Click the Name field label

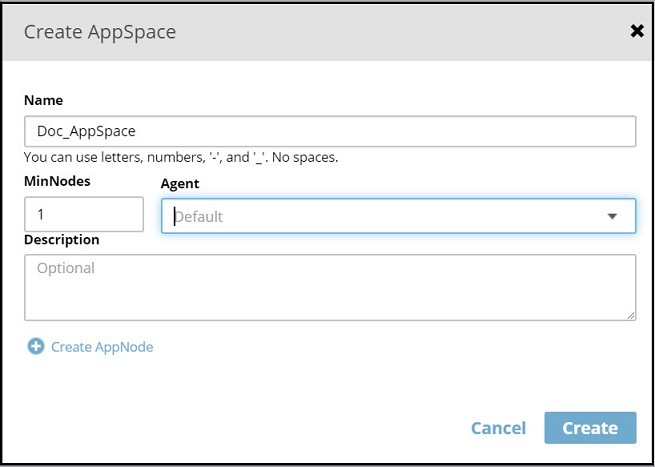click(43, 100)
